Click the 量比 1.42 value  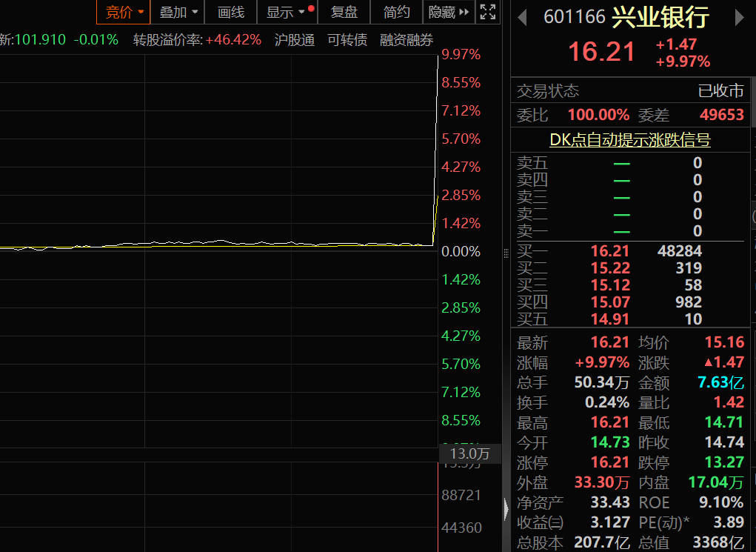click(729, 402)
